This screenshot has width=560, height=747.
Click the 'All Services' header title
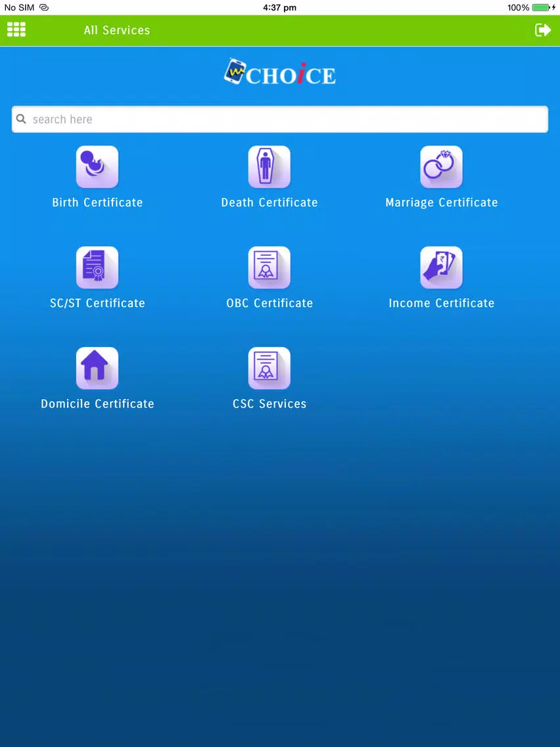tap(117, 30)
